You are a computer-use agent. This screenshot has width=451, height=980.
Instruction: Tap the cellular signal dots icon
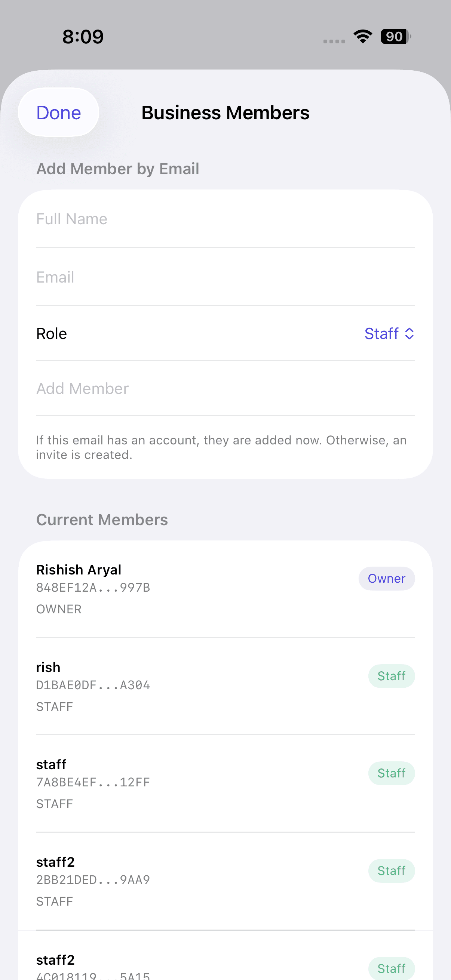click(334, 41)
